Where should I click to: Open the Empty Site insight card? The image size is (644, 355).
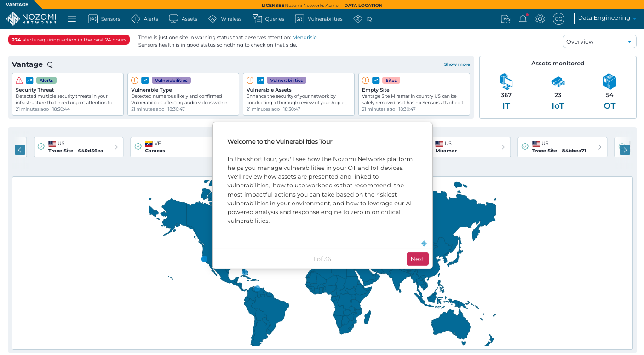pos(414,94)
